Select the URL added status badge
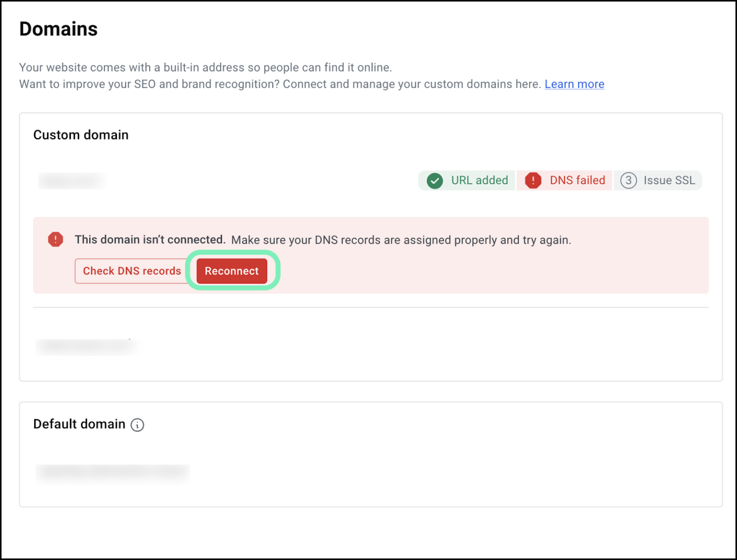The image size is (737, 560). click(x=466, y=180)
